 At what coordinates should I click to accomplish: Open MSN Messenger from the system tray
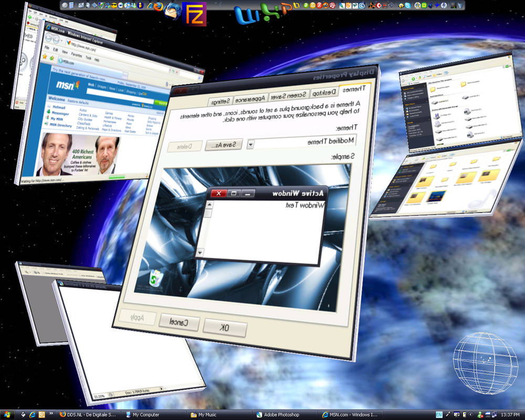tap(479, 415)
